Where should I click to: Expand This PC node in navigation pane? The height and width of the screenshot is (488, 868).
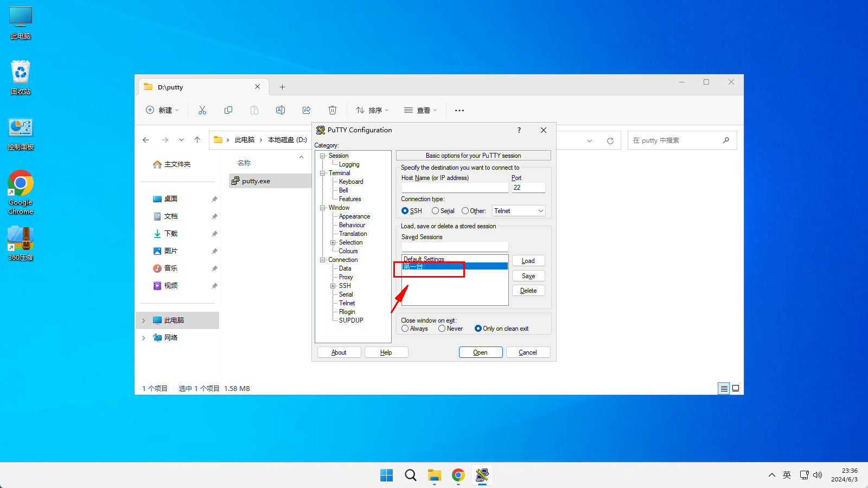144,320
